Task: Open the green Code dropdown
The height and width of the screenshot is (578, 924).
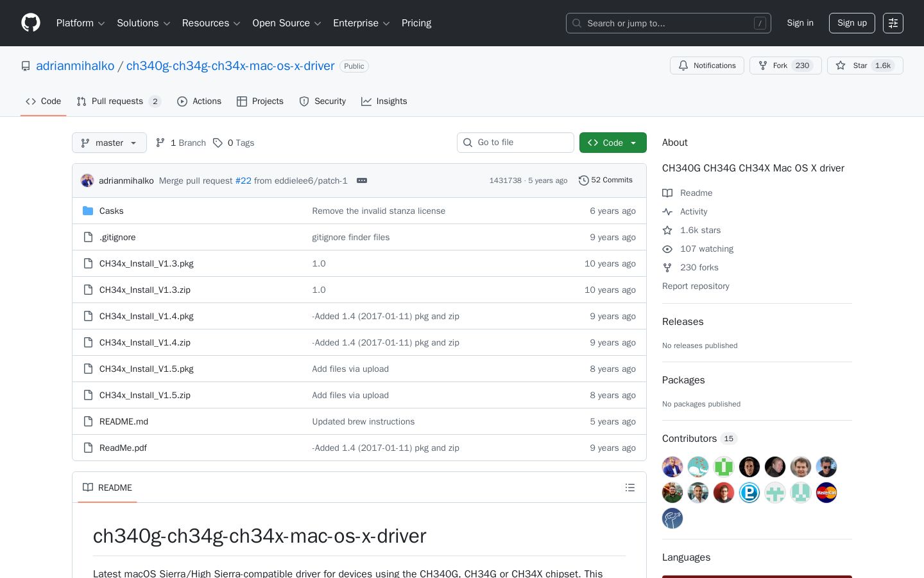Action: coord(613,143)
